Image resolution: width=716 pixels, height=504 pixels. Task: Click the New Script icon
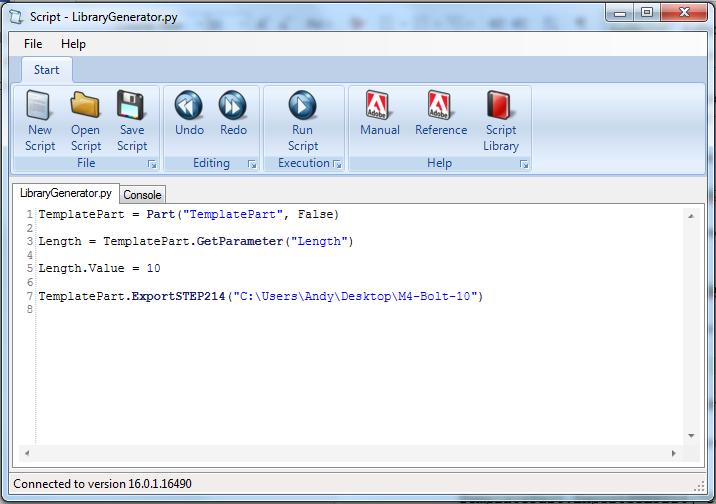click(39, 105)
